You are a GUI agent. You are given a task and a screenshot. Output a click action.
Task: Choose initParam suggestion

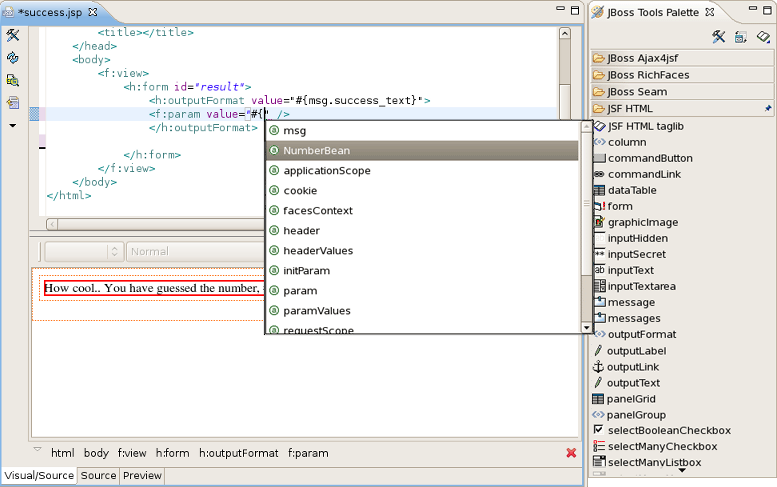pos(422,271)
